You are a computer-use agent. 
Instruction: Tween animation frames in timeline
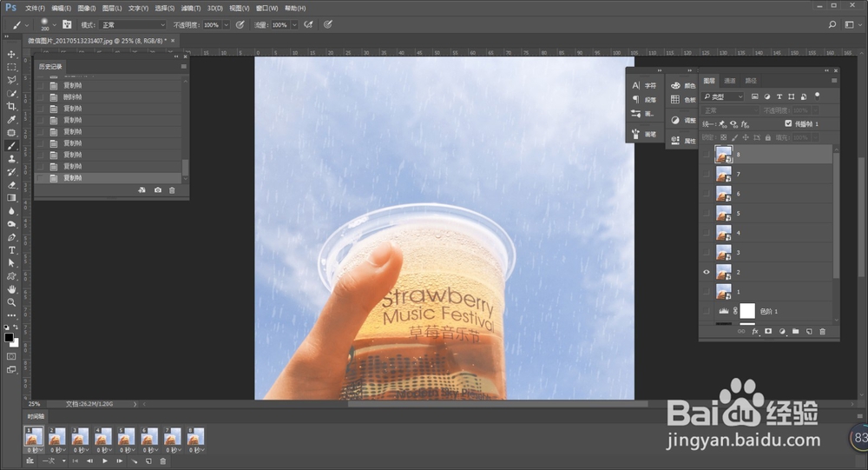(x=134, y=461)
